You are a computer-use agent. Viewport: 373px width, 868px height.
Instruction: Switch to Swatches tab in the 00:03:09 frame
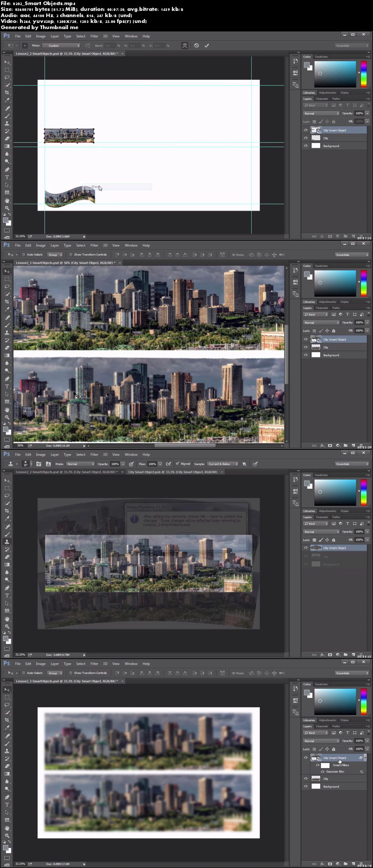pyautogui.click(x=321, y=266)
